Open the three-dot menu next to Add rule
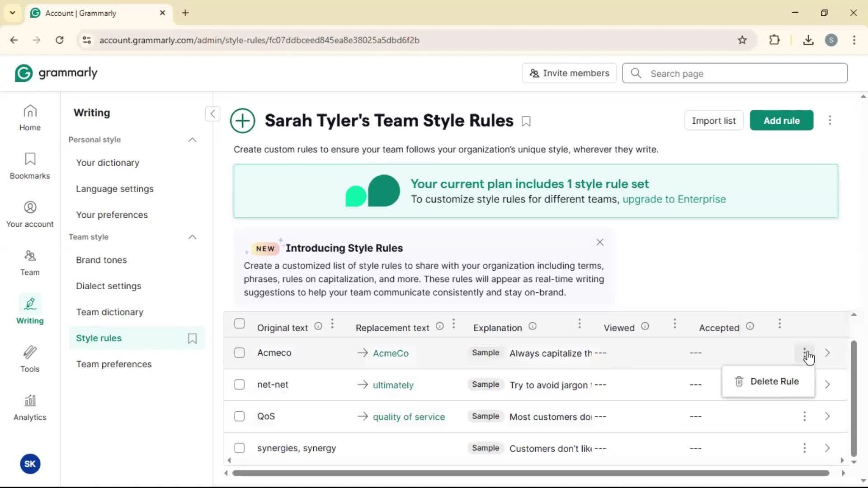868x488 pixels. click(x=830, y=120)
